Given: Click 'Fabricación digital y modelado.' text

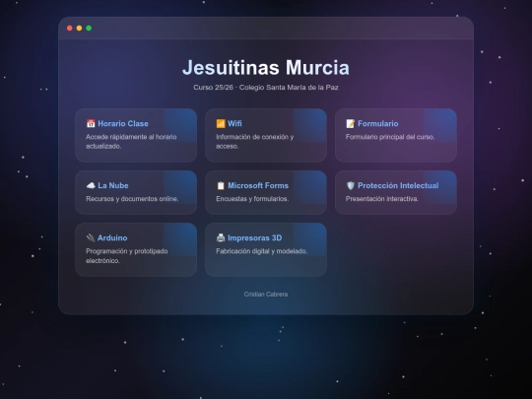Looking at the screenshot, I should (262, 251).
